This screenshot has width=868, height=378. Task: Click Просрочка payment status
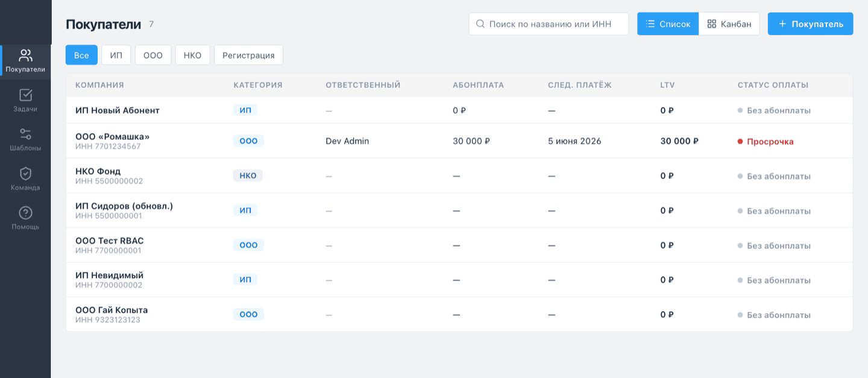[x=766, y=142]
